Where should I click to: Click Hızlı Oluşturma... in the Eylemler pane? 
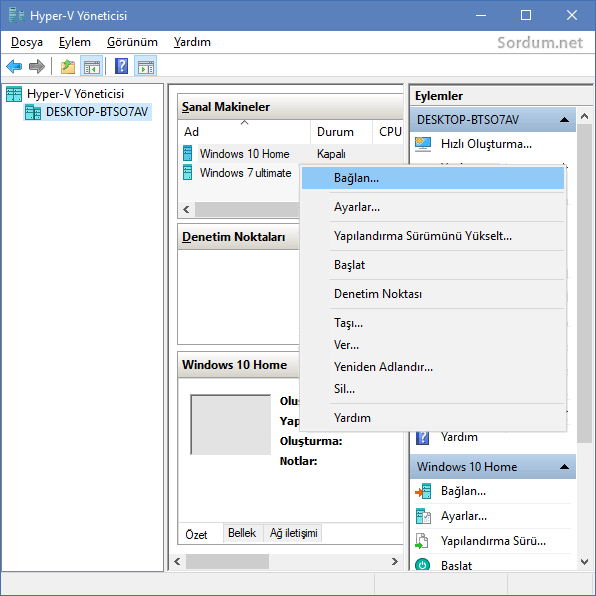tap(486, 144)
